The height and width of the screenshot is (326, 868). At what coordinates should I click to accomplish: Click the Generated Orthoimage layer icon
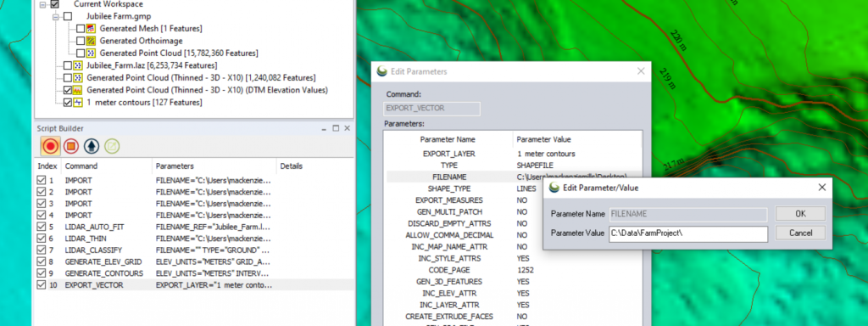[x=92, y=41]
